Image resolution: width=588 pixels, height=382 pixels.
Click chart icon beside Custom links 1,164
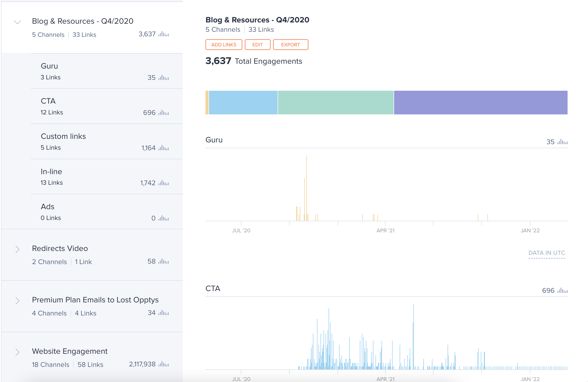coord(163,148)
